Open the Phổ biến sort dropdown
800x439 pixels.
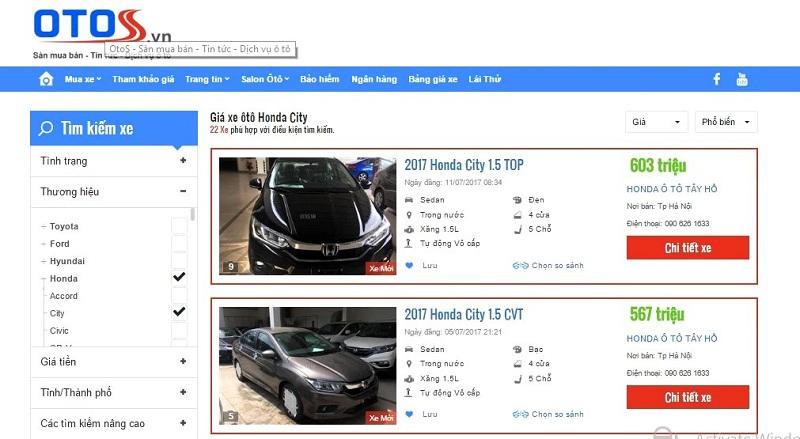click(727, 122)
